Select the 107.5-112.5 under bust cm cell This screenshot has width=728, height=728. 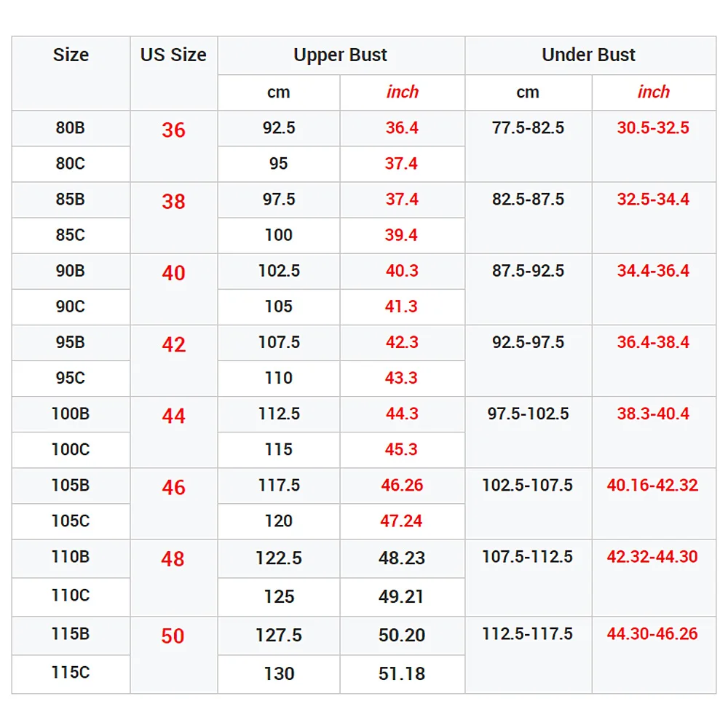click(x=528, y=557)
